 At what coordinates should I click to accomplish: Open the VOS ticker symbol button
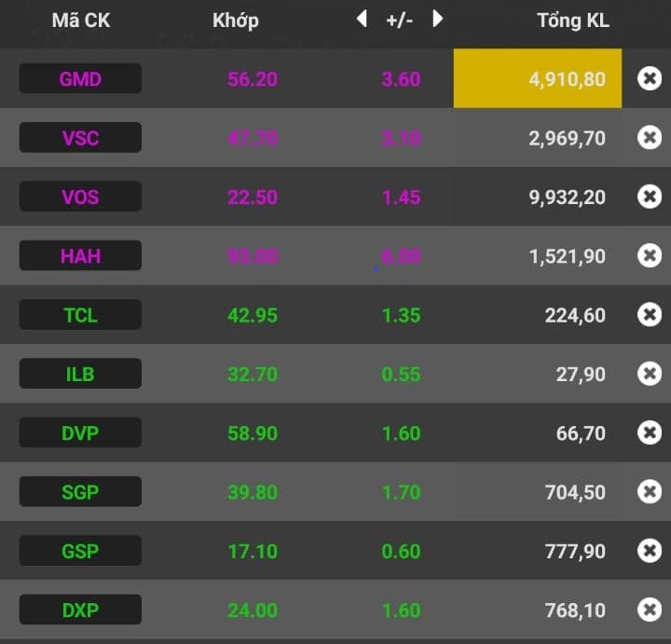[x=80, y=197]
